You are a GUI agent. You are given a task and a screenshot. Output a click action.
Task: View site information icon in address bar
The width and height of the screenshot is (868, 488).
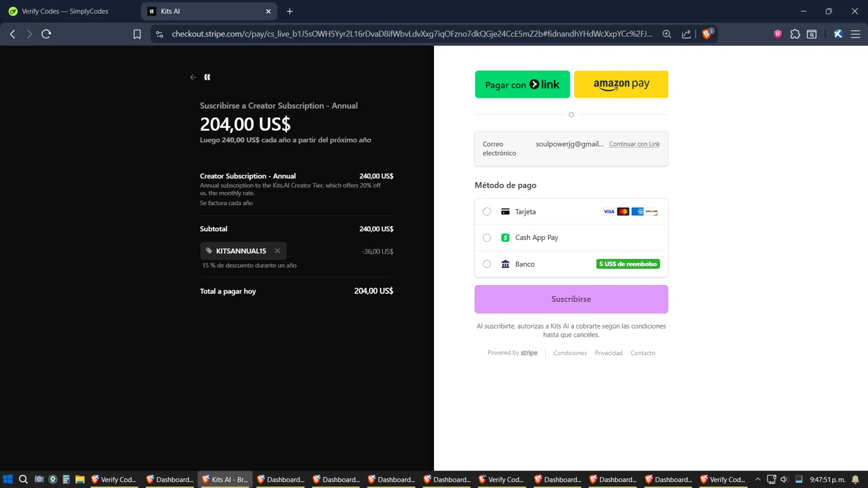pyautogui.click(x=160, y=34)
